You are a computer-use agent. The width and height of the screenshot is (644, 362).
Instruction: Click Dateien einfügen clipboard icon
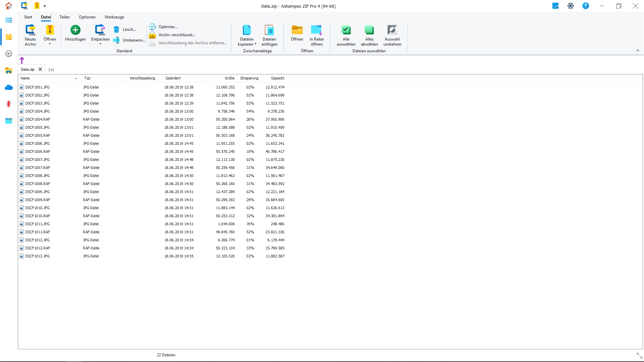tap(269, 30)
